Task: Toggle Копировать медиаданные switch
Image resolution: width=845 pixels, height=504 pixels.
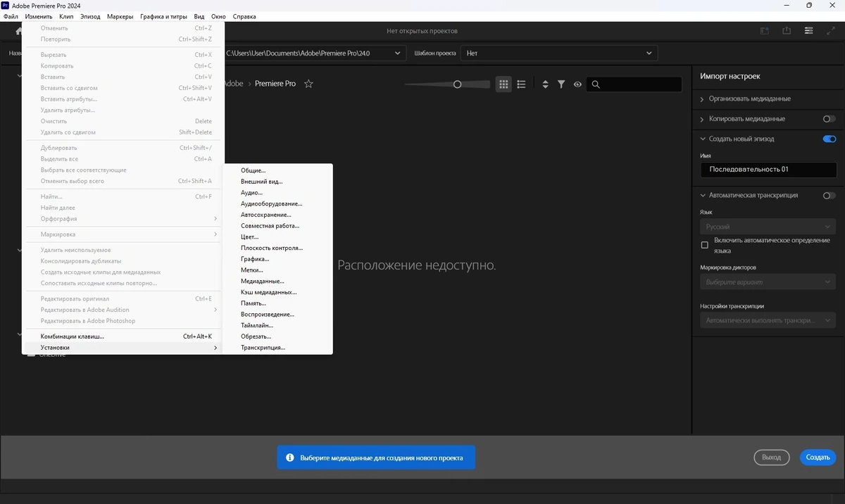Action: click(x=830, y=119)
